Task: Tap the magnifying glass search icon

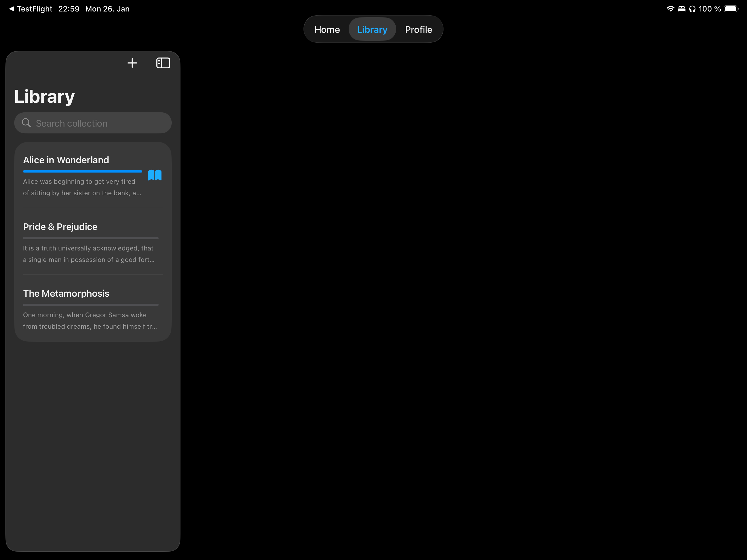Action: coord(26,123)
